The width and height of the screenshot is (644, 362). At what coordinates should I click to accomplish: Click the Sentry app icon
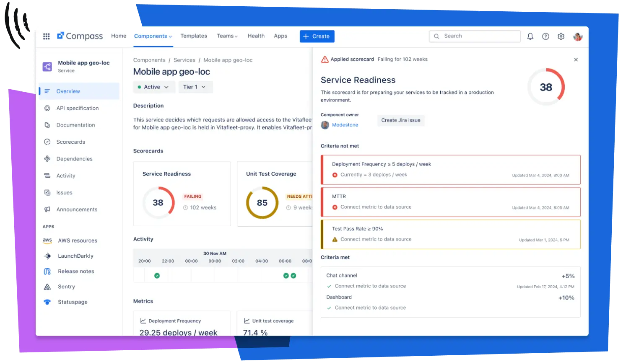point(47,287)
